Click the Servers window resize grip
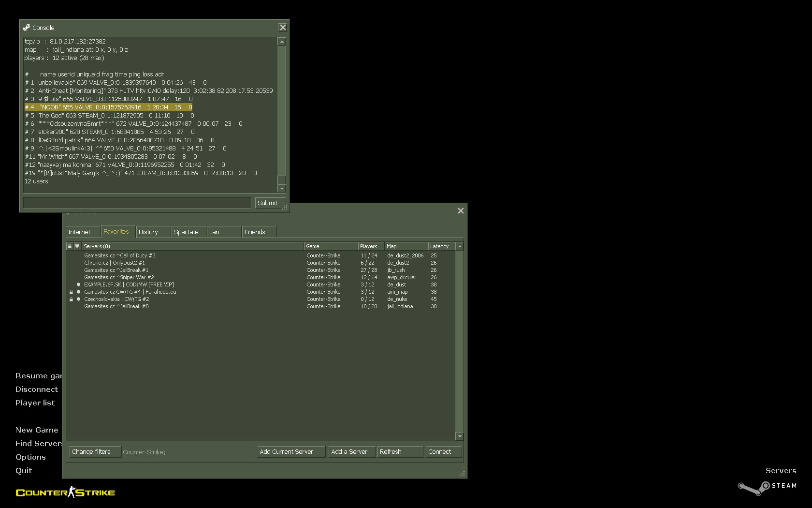Image resolution: width=812 pixels, height=508 pixels. point(463,474)
